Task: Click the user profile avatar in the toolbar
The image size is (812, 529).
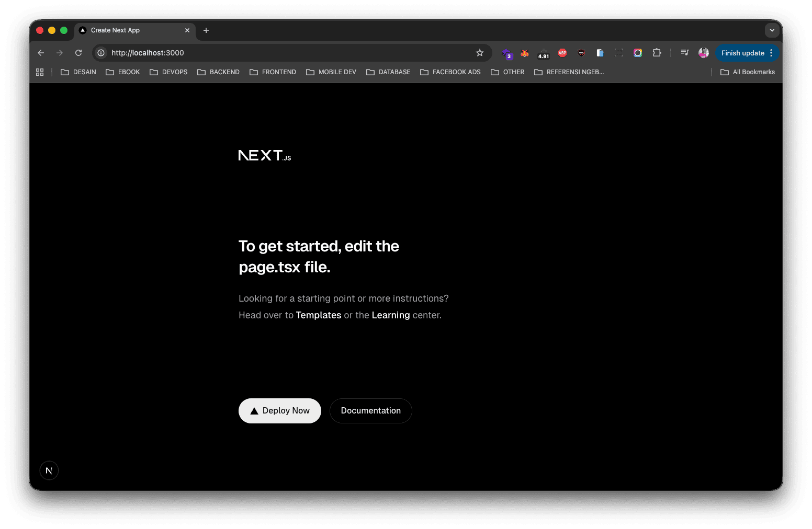Action: tap(703, 53)
